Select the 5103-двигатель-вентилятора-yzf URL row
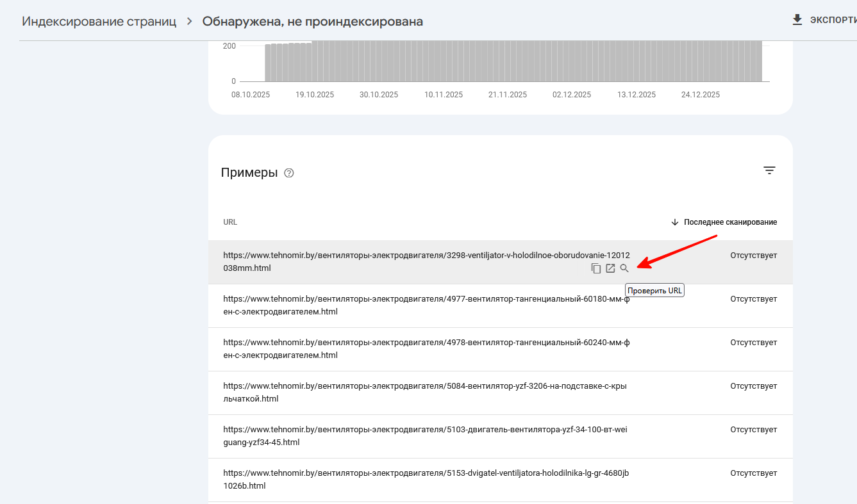 (x=426, y=436)
